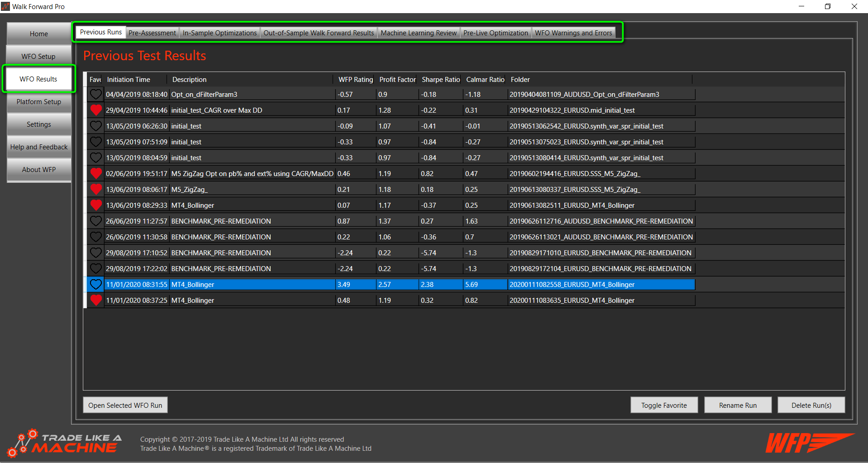Open Machine Learning Review tab
Image resolution: width=868 pixels, height=463 pixels.
point(419,33)
